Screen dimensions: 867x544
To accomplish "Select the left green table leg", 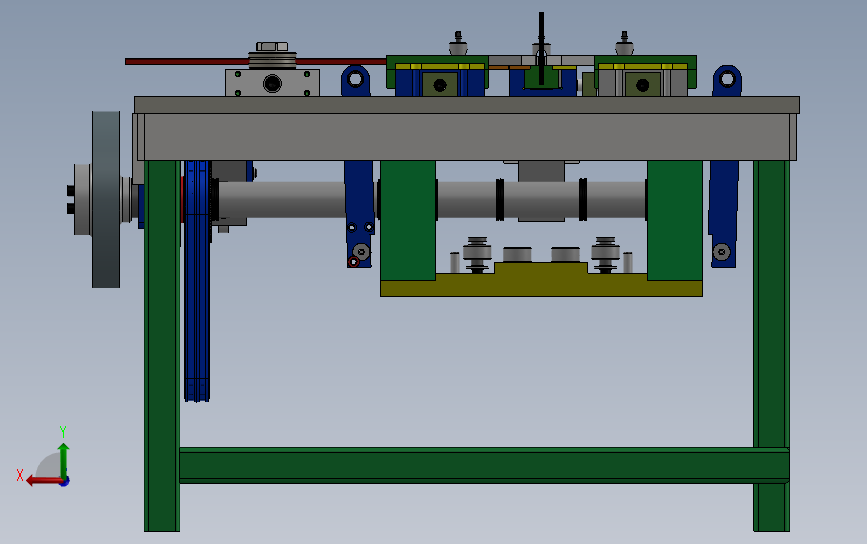I will click(x=162, y=346).
